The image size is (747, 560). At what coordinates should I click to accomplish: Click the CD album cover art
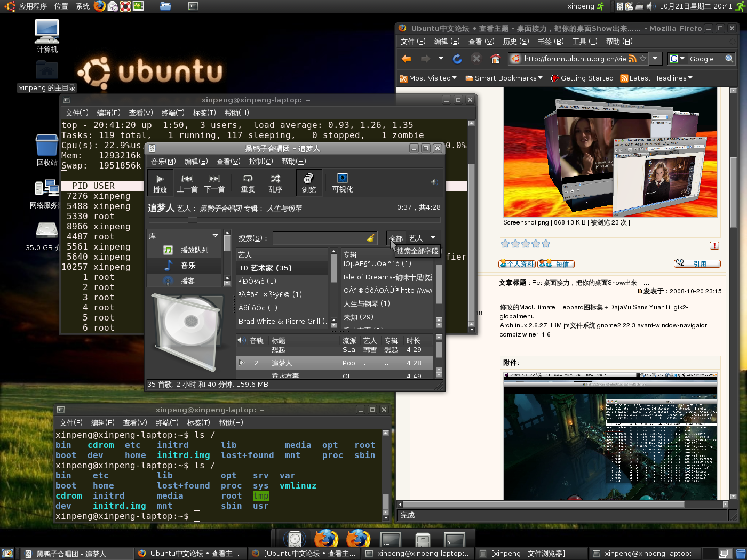[187, 333]
